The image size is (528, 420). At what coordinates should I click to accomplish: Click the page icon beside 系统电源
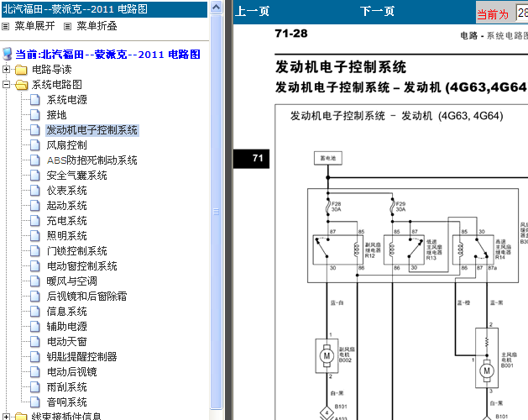pyautogui.click(x=34, y=100)
